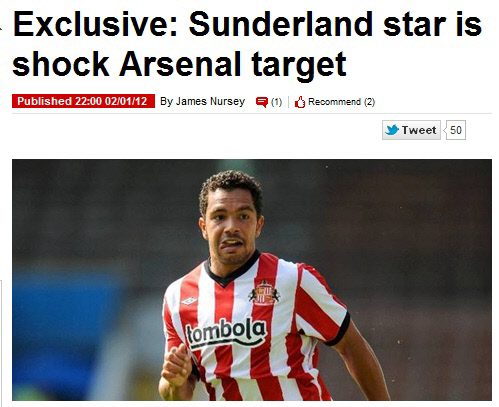Click the thumbs-up recommend icon

point(300,102)
